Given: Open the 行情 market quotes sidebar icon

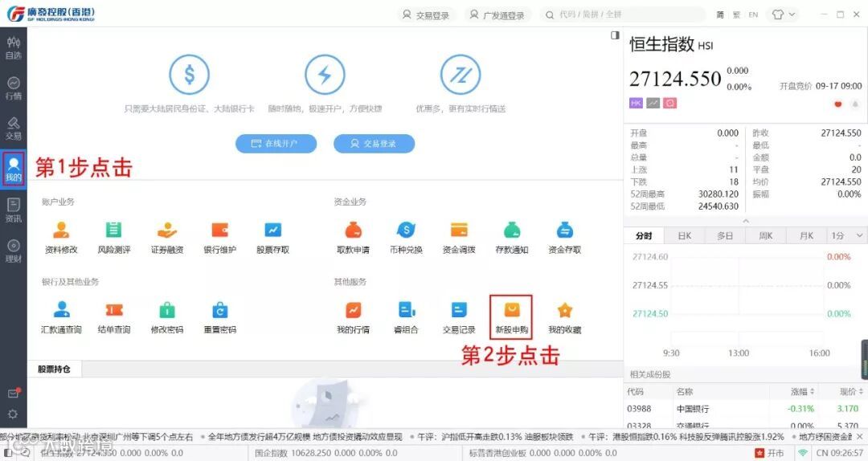Looking at the screenshot, I should (x=14, y=88).
